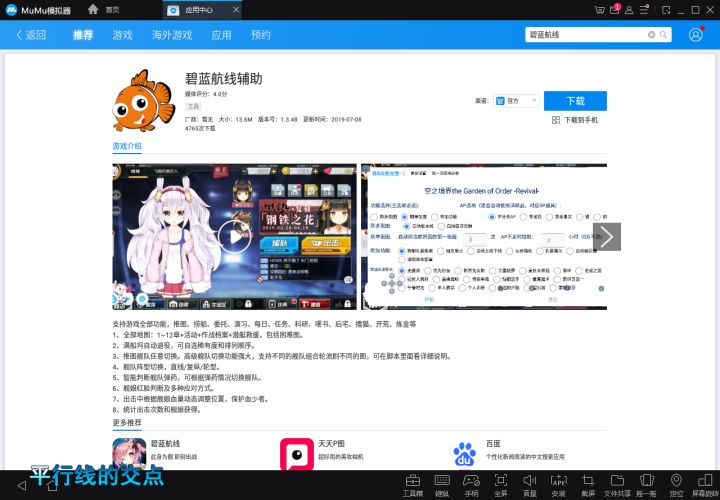
Task: Open the profile avatar in blue bar
Action: click(x=696, y=34)
